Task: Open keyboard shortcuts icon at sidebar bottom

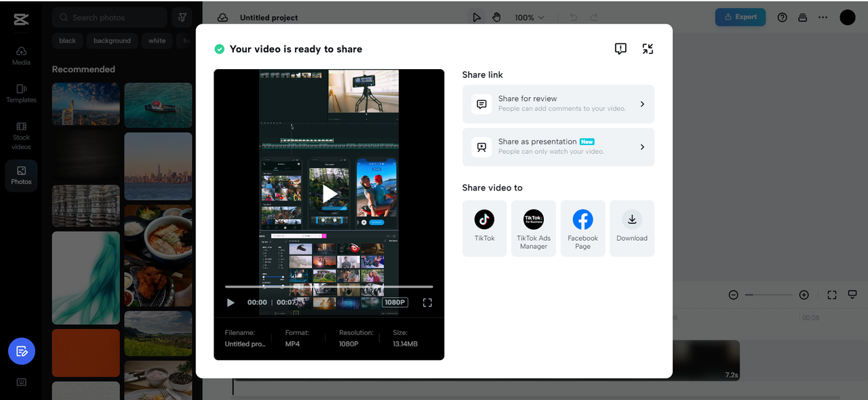Action: point(21,382)
